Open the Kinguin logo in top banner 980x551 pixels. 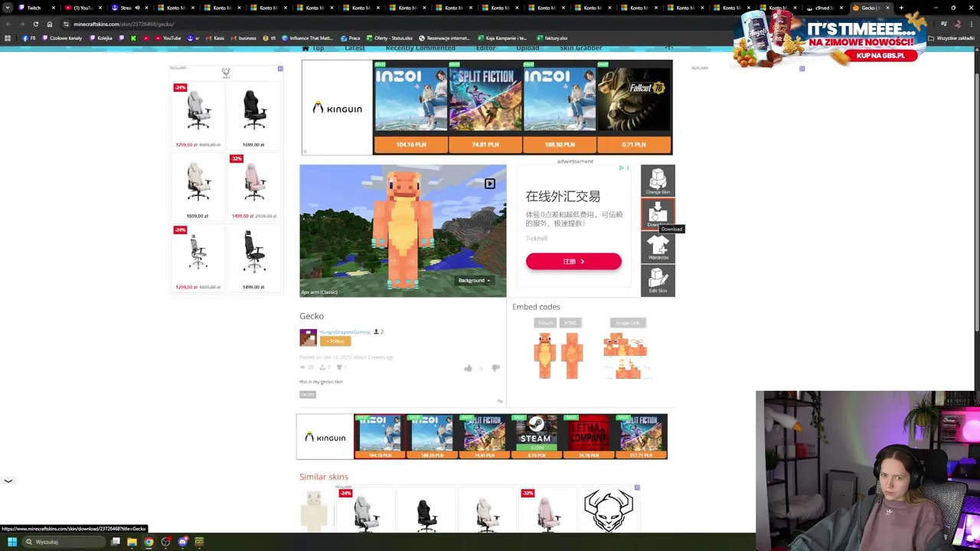[x=338, y=109]
